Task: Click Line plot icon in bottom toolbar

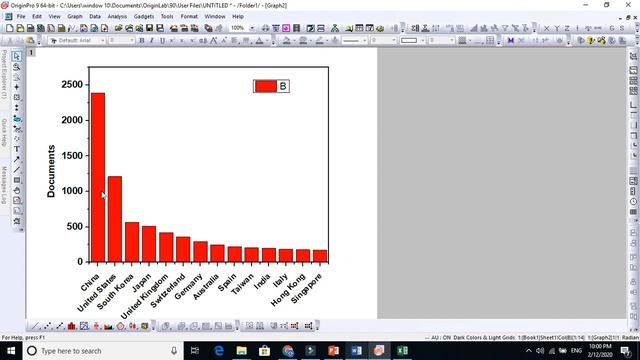Action: pos(36,326)
